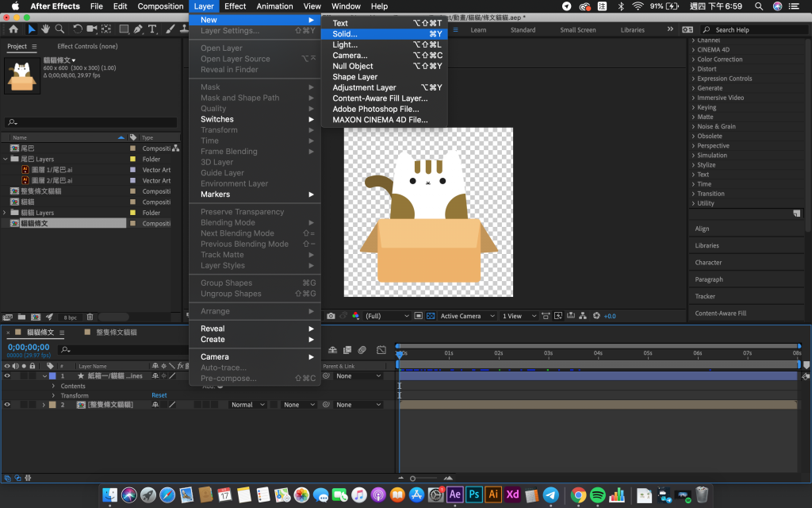Hide layer 1 using its eye icon
The width and height of the screenshot is (812, 508).
point(7,375)
